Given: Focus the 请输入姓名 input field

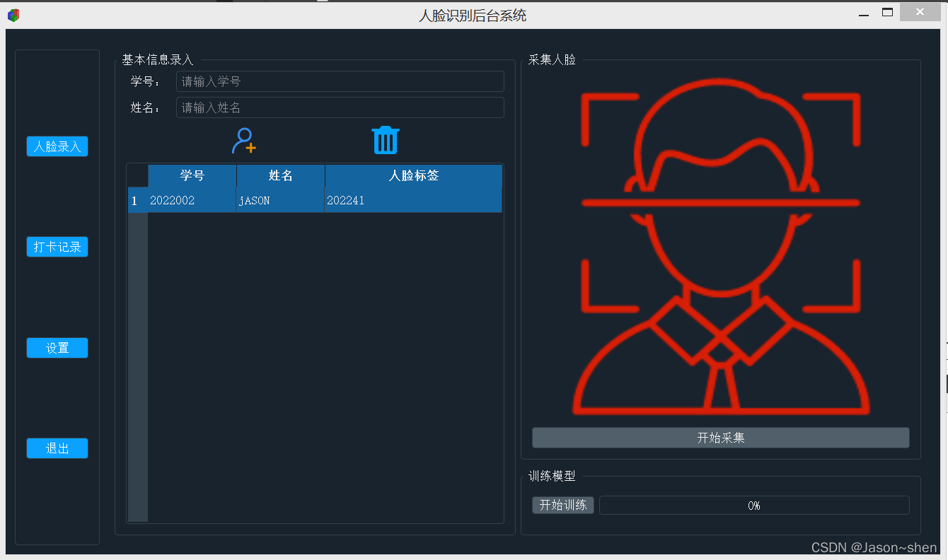Looking at the screenshot, I should pos(340,107).
